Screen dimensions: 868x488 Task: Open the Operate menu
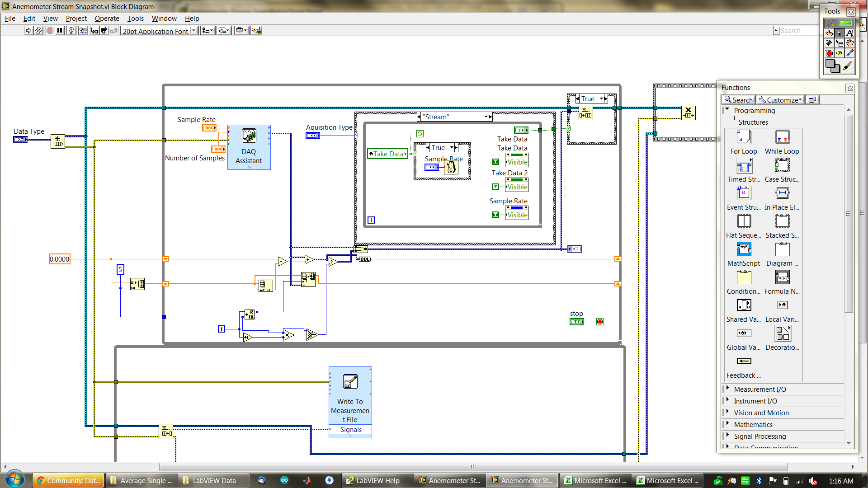pos(107,19)
